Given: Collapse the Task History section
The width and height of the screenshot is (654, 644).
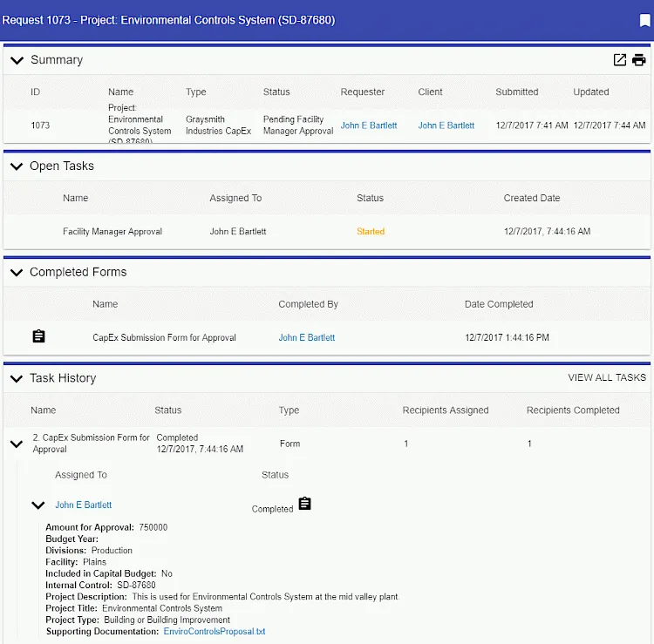Looking at the screenshot, I should 16,379.
